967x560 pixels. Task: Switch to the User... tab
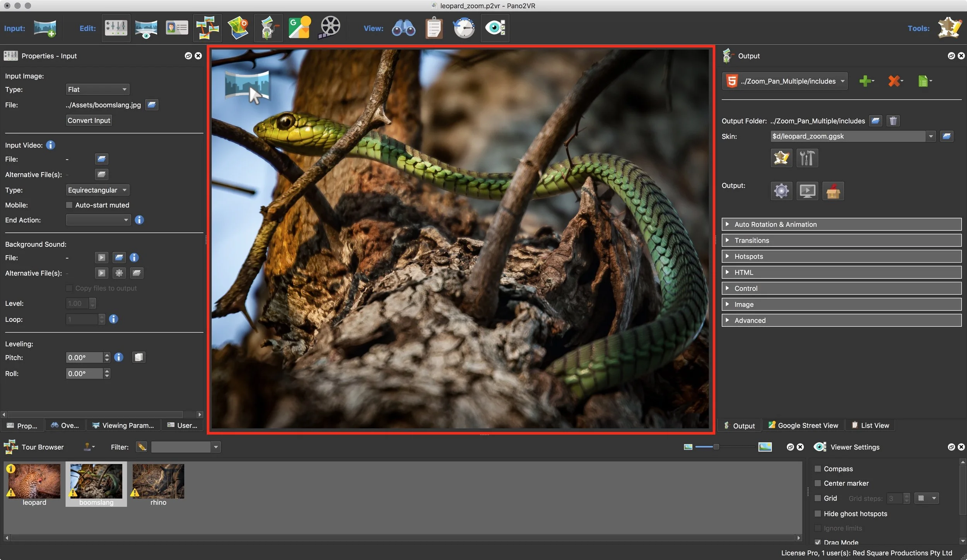point(182,425)
